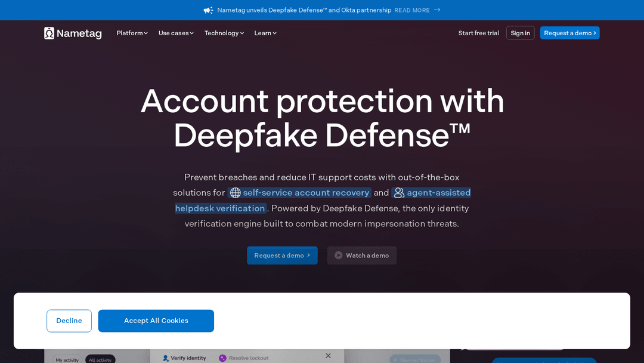Select the All activity tab

[100, 359]
